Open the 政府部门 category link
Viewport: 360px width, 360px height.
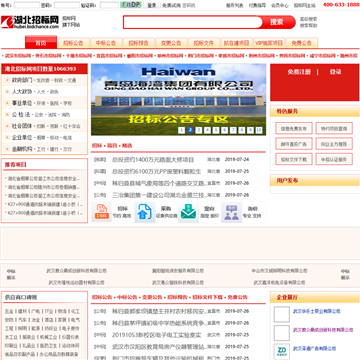click(x=22, y=80)
